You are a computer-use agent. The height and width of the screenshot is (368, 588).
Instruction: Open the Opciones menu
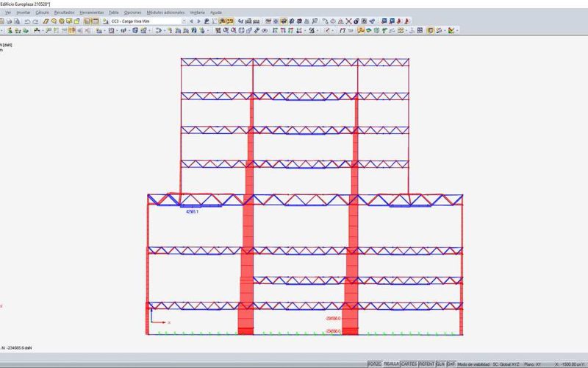pos(133,13)
